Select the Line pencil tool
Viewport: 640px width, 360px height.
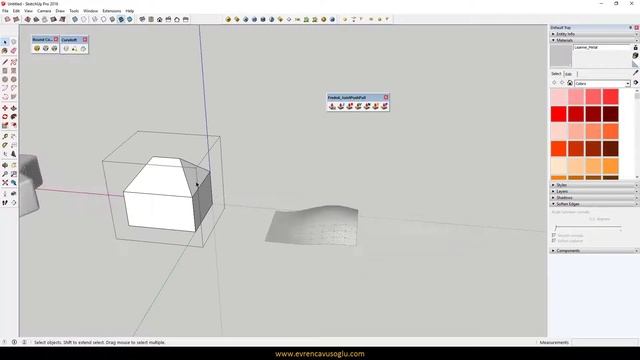[5, 62]
